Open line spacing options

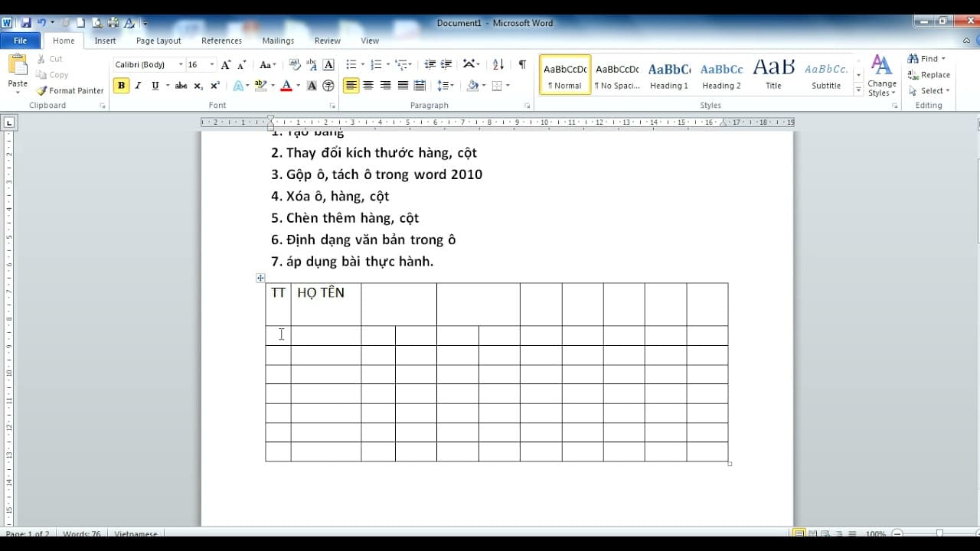coord(445,86)
